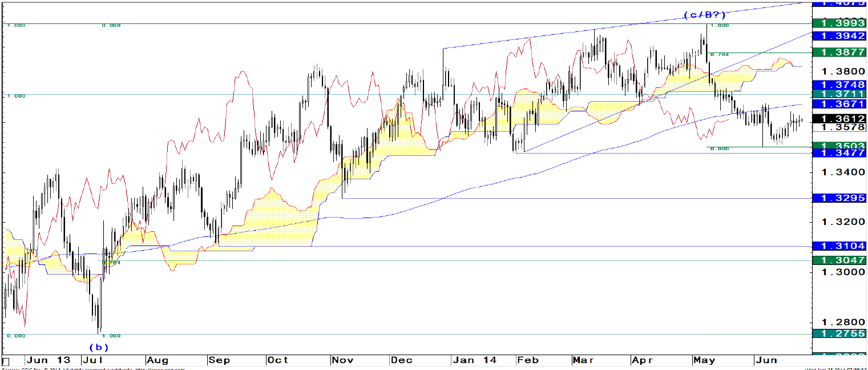The height and width of the screenshot is (370, 868).
Task: Select the green 1.3047 Fibonacci price label
Action: click(x=839, y=260)
